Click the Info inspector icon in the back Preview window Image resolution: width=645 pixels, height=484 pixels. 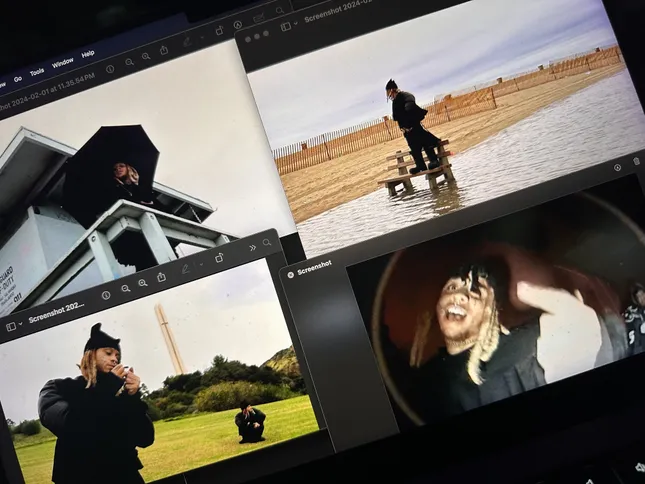point(110,69)
